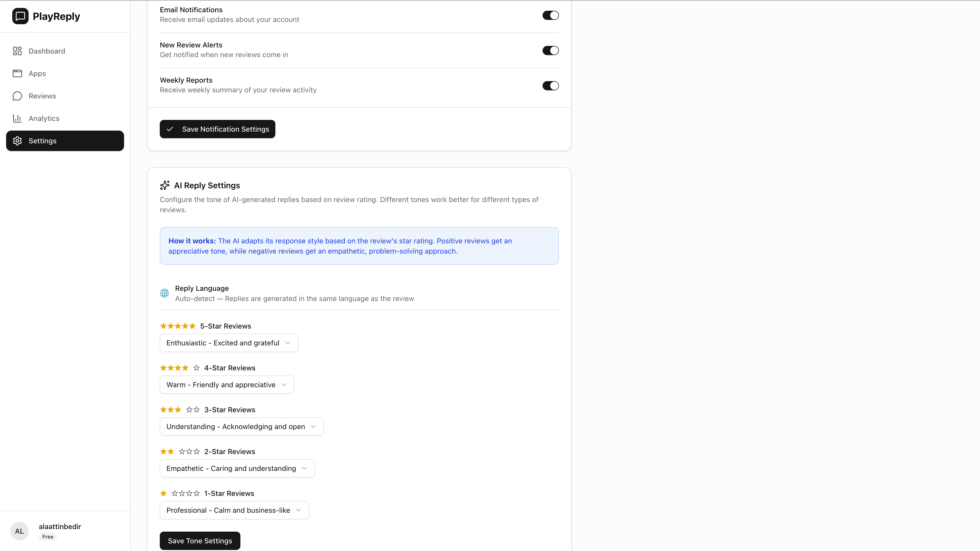Click the Settings gear icon
The width and height of the screenshot is (980, 551).
(18, 141)
